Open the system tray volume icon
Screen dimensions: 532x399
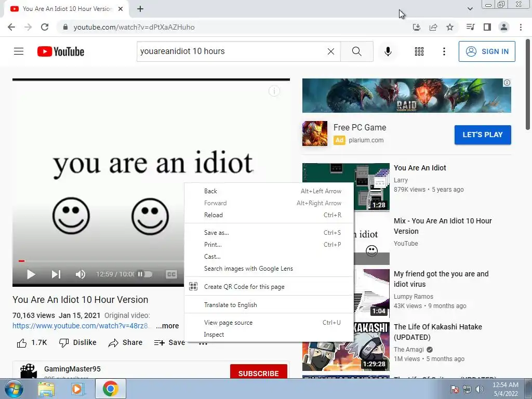pos(479,389)
